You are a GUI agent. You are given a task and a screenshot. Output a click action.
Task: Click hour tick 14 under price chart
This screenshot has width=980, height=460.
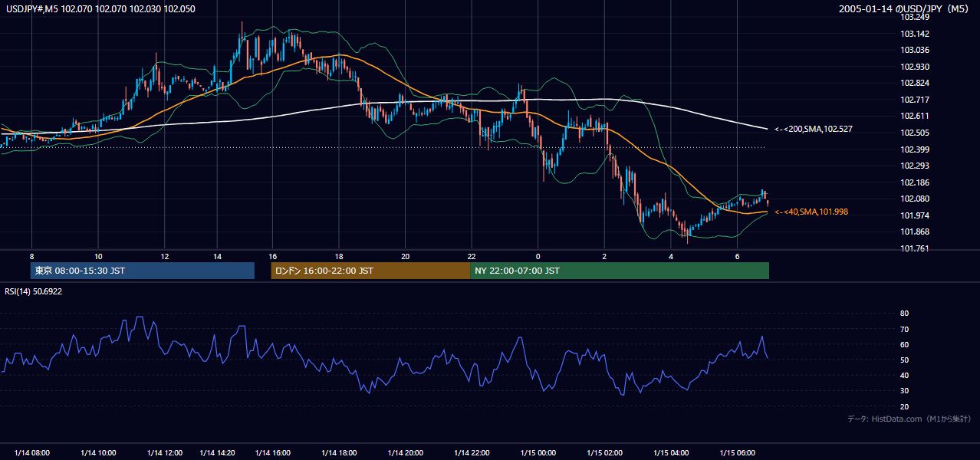click(217, 256)
